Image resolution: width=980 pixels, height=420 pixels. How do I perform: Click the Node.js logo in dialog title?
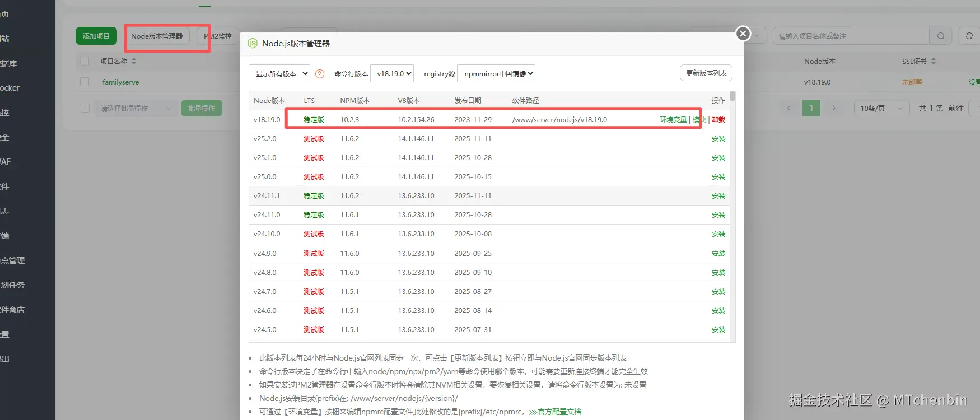click(x=253, y=43)
